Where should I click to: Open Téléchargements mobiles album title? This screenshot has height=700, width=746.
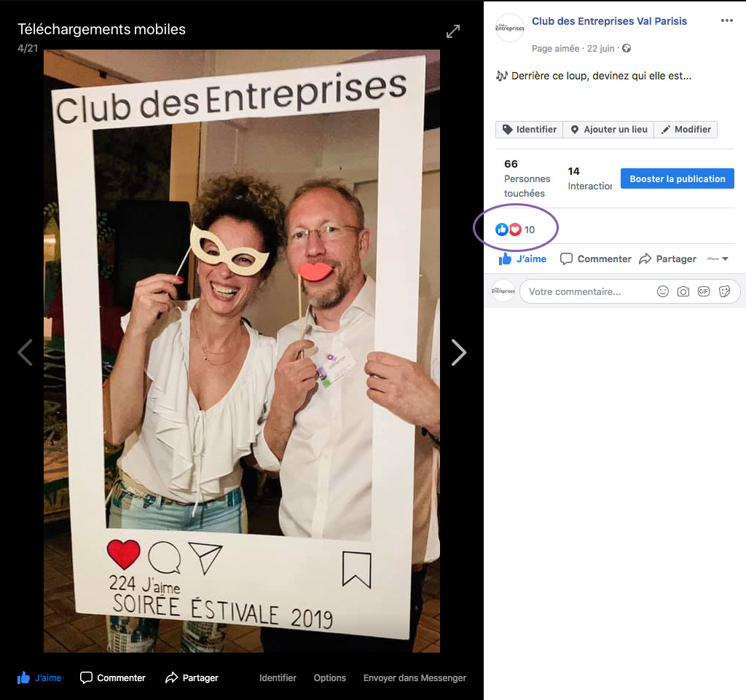coord(101,29)
